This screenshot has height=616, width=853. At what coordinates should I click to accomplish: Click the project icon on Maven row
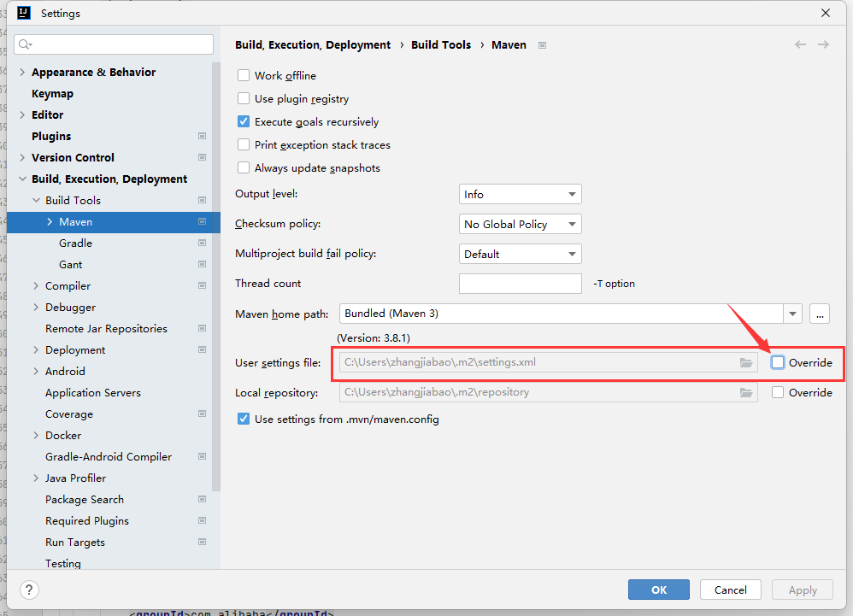click(202, 222)
